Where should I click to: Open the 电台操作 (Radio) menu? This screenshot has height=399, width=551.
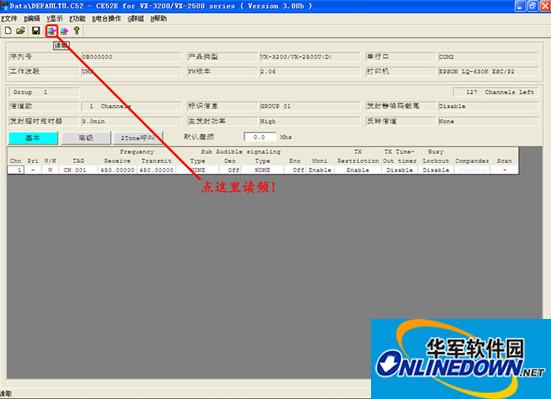[106, 19]
